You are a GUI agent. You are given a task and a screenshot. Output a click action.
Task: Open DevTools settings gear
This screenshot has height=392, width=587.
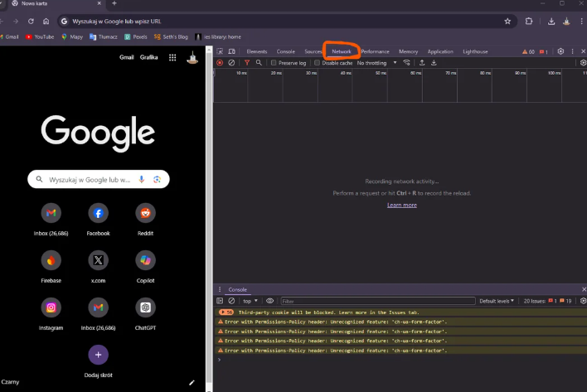[x=560, y=51]
